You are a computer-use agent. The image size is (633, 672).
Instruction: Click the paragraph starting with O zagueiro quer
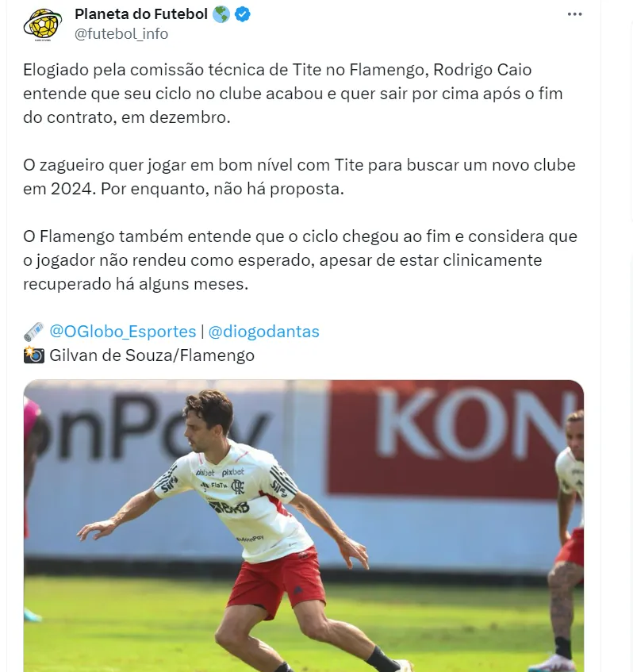point(299,177)
